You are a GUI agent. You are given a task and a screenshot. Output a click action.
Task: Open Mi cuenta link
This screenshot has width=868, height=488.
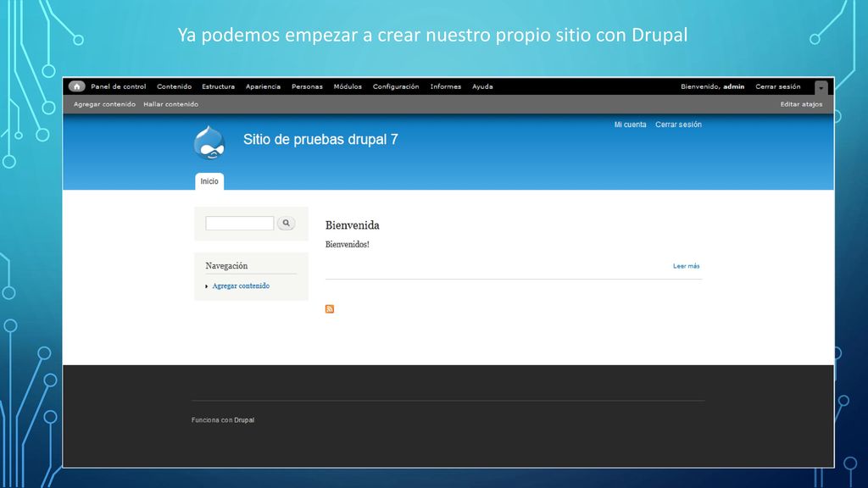tap(630, 125)
